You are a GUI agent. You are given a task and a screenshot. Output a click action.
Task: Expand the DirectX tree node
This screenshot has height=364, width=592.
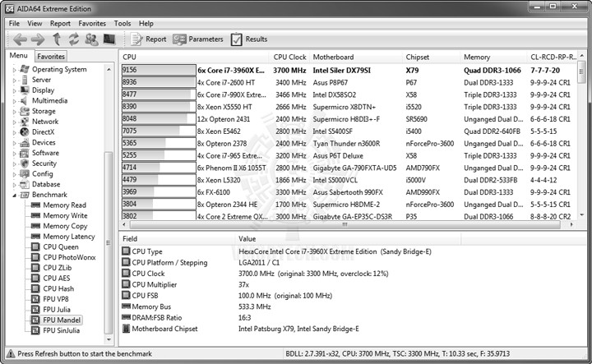[x=14, y=133]
